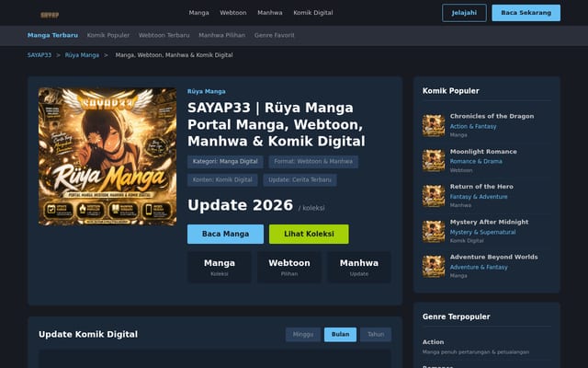This screenshot has height=368, width=588.
Task: Click the Action & Fantasy genre link
Action: click(473, 127)
